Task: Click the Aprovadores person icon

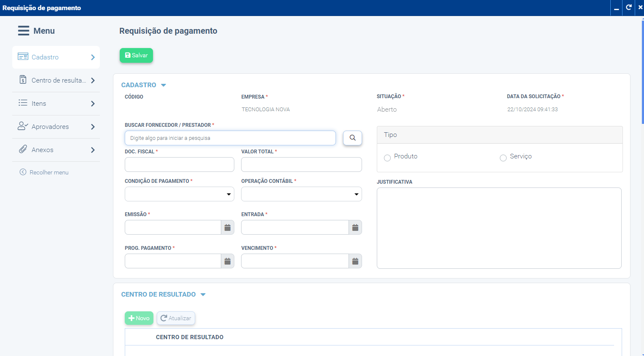Action: [x=23, y=126]
